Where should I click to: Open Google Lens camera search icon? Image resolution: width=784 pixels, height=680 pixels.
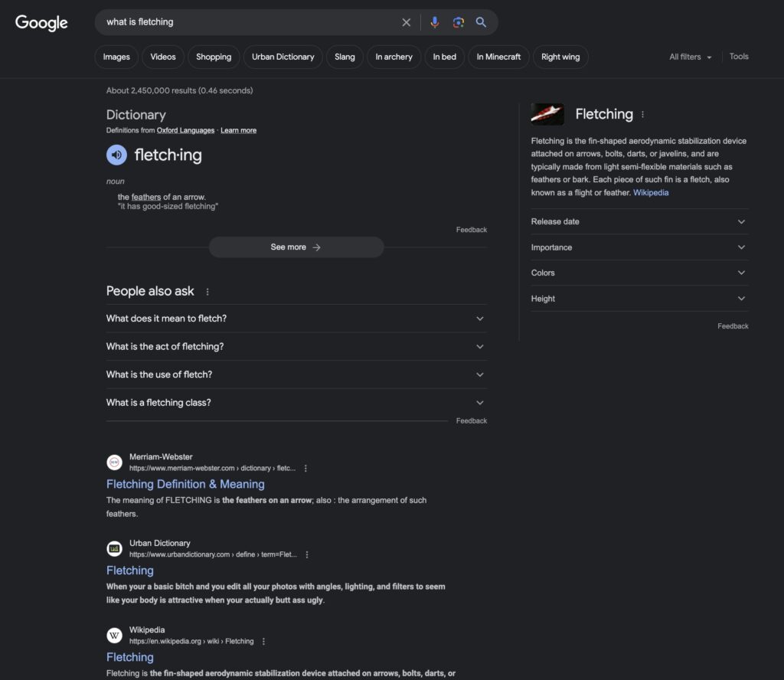[458, 22]
